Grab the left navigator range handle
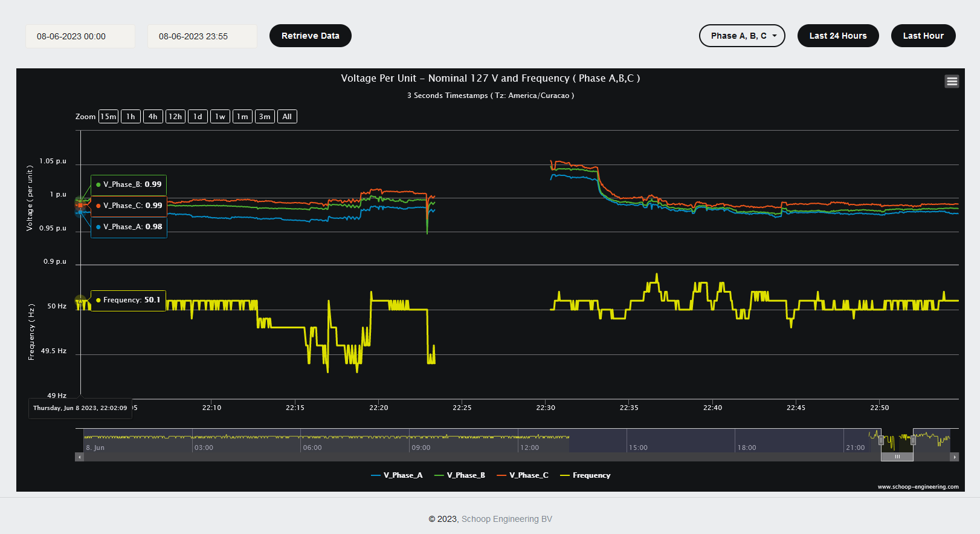 click(881, 440)
